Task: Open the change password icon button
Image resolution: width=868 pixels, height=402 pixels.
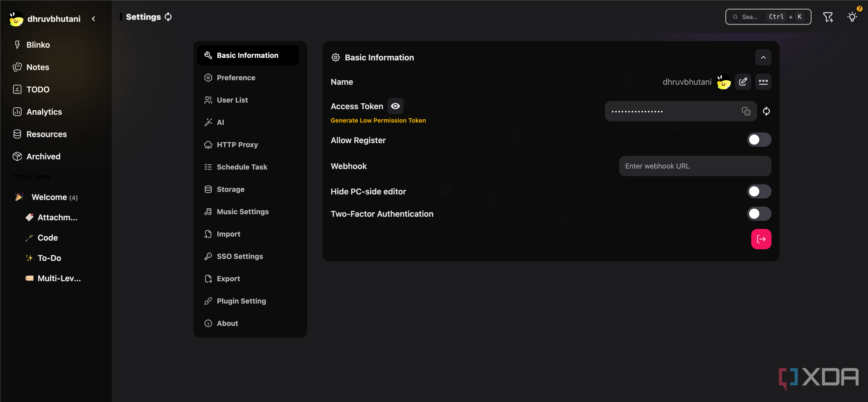Action: [x=763, y=82]
